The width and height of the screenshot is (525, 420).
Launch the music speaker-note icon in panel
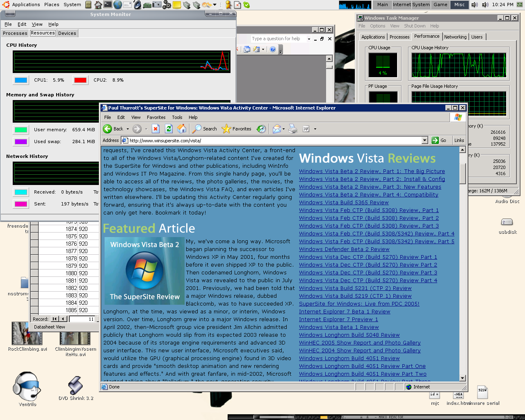137,5
